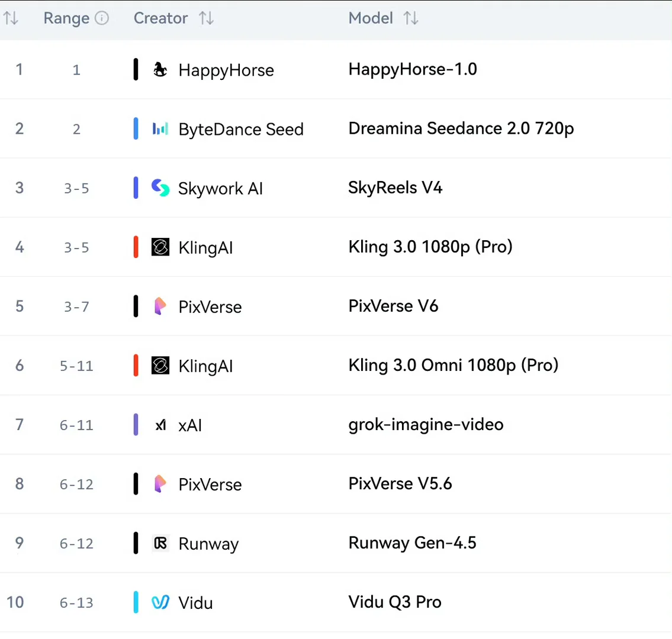The width and height of the screenshot is (672, 639).
Task: Click the KlingAI logo in row 4
Action: 160,247
